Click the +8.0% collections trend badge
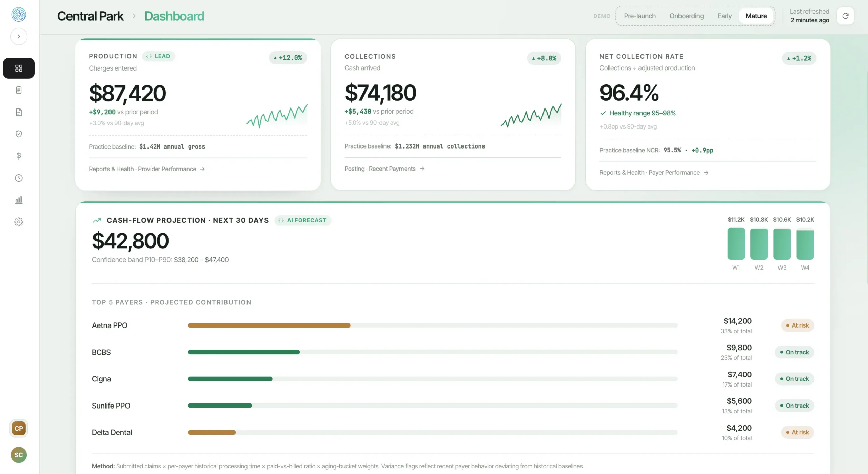The image size is (868, 474). [544, 58]
